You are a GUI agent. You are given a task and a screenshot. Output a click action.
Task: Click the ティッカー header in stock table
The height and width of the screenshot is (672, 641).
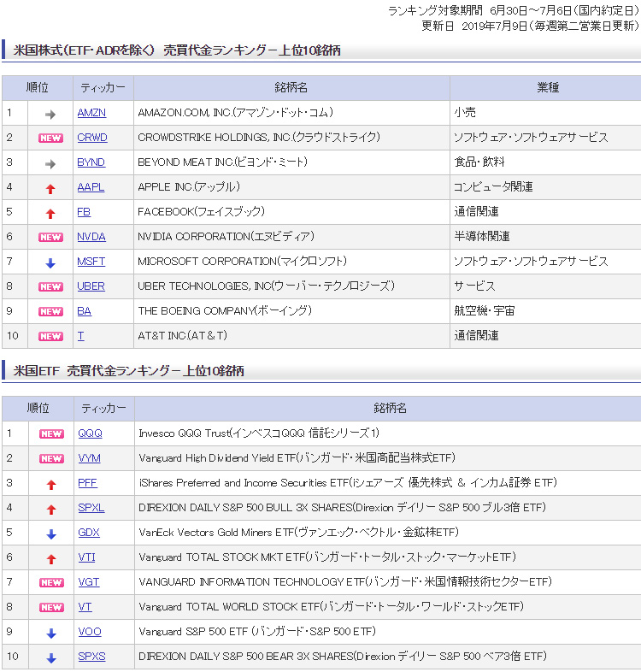click(x=103, y=88)
